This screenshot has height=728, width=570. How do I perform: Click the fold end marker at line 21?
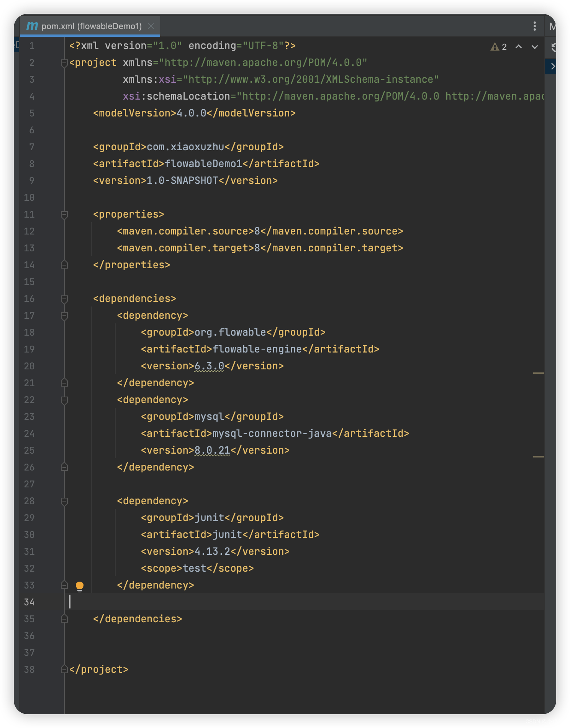pos(64,383)
